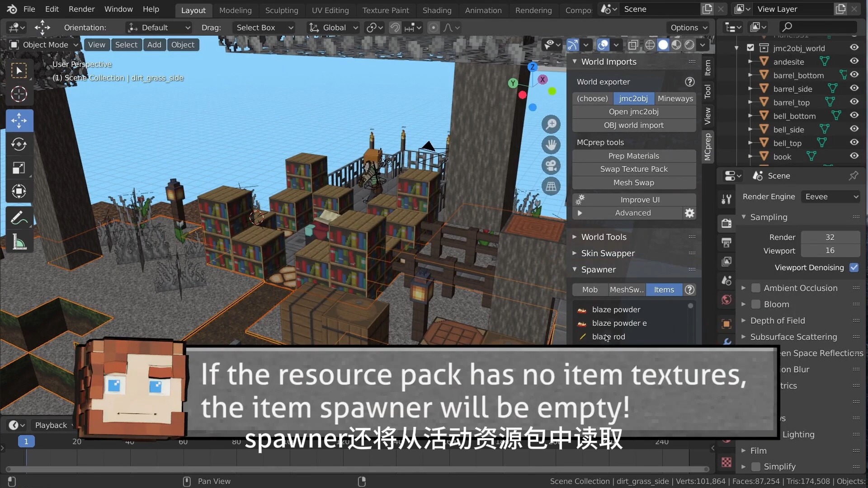This screenshot has width=868, height=488.
Task: Enable Bloom checkbox
Action: (x=755, y=304)
